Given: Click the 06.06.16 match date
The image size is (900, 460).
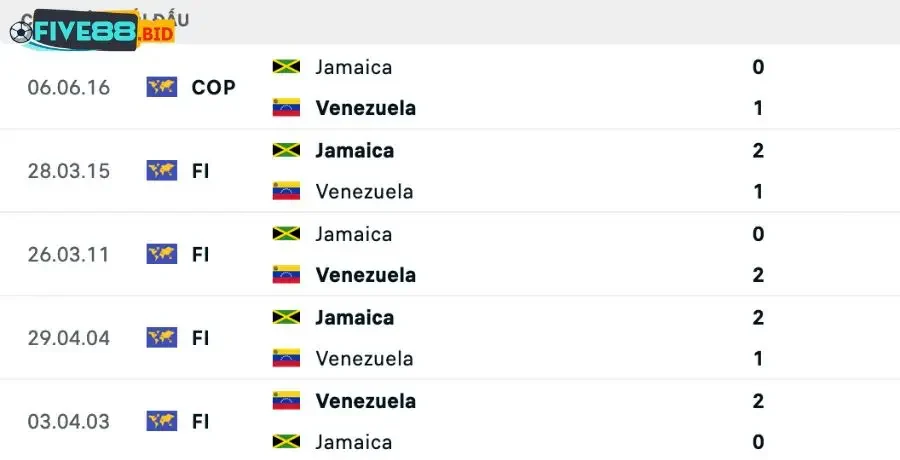Looking at the screenshot, I should coord(69,87).
